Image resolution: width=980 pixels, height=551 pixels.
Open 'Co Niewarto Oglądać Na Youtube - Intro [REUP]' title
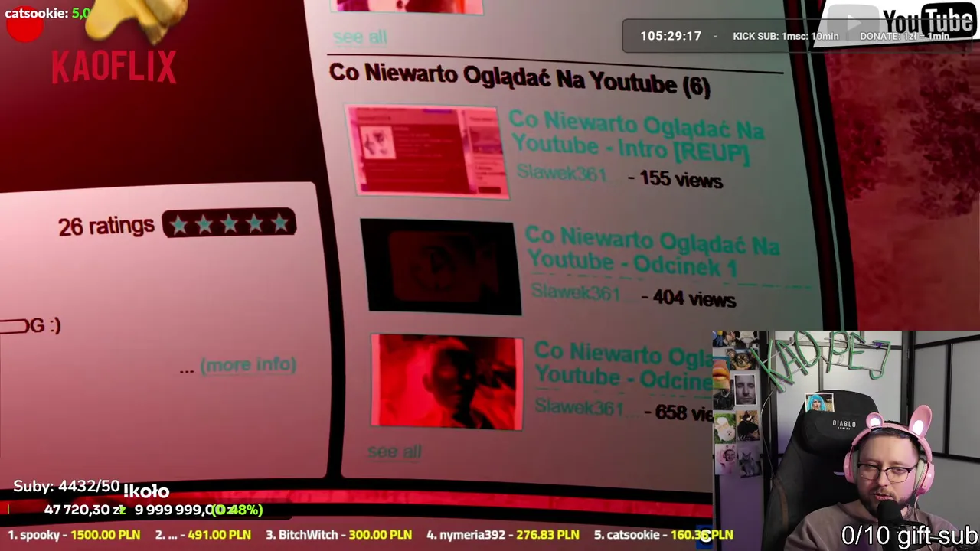(635, 138)
